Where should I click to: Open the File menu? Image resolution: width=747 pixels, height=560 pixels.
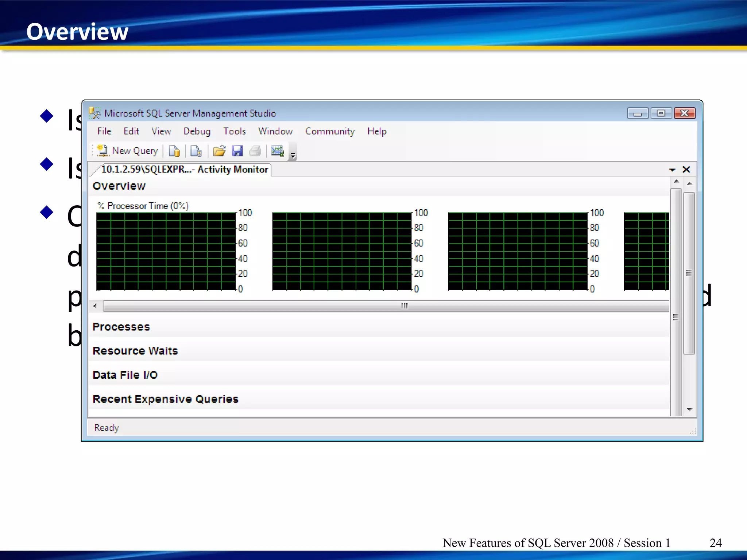[x=104, y=131]
